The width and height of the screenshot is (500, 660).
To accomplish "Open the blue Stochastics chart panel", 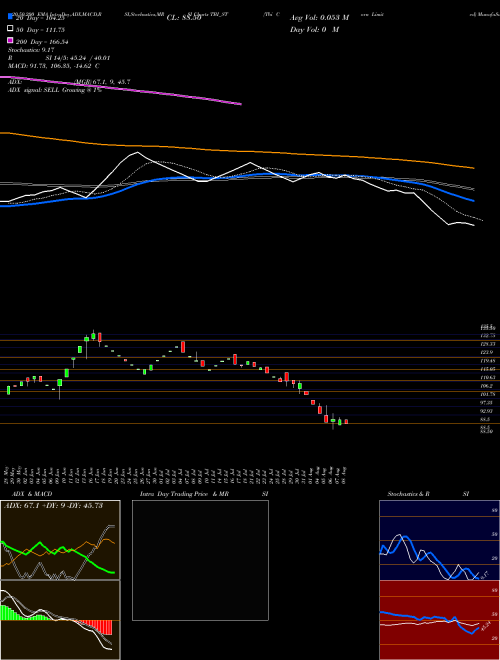I will [x=439, y=540].
